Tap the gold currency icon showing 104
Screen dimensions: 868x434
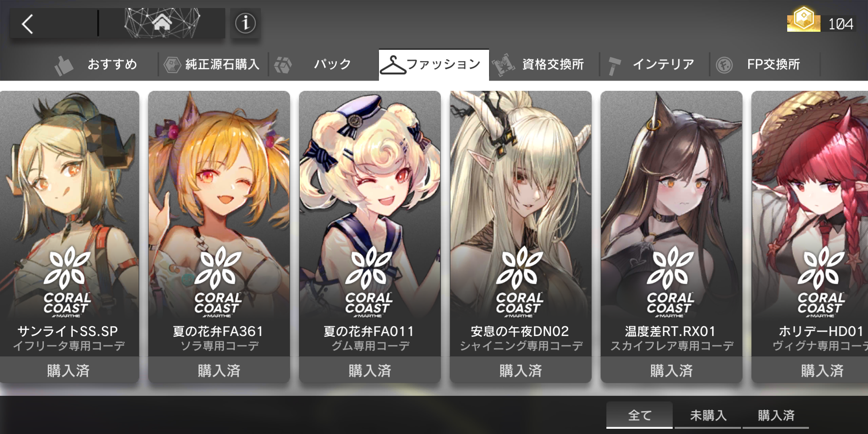pos(804,19)
